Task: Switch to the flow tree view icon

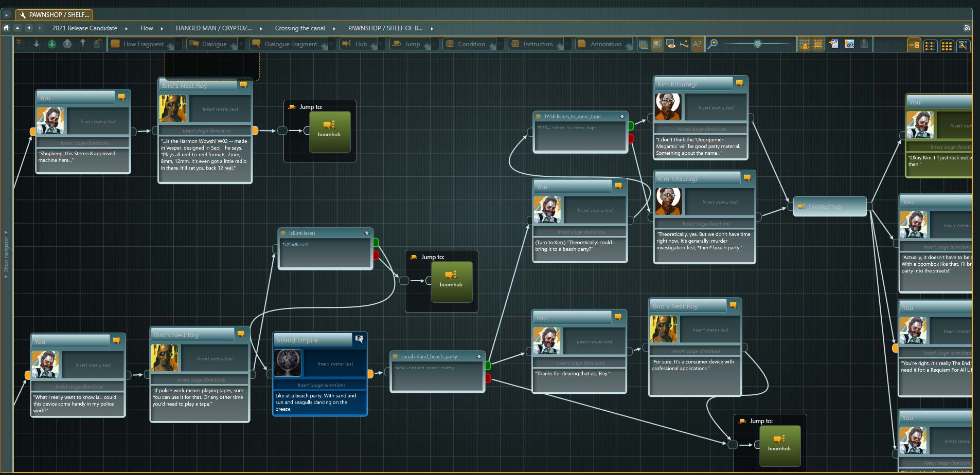Action: pos(914,45)
